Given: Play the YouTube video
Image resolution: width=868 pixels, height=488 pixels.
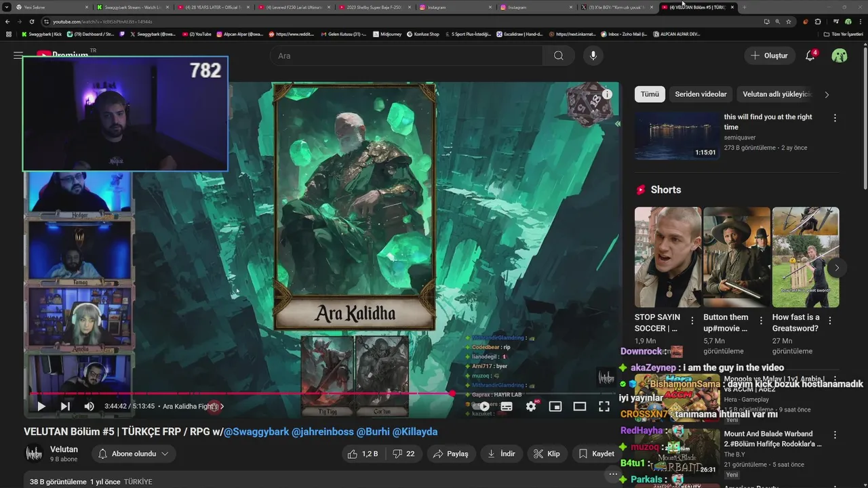Looking at the screenshot, I should click(41, 406).
